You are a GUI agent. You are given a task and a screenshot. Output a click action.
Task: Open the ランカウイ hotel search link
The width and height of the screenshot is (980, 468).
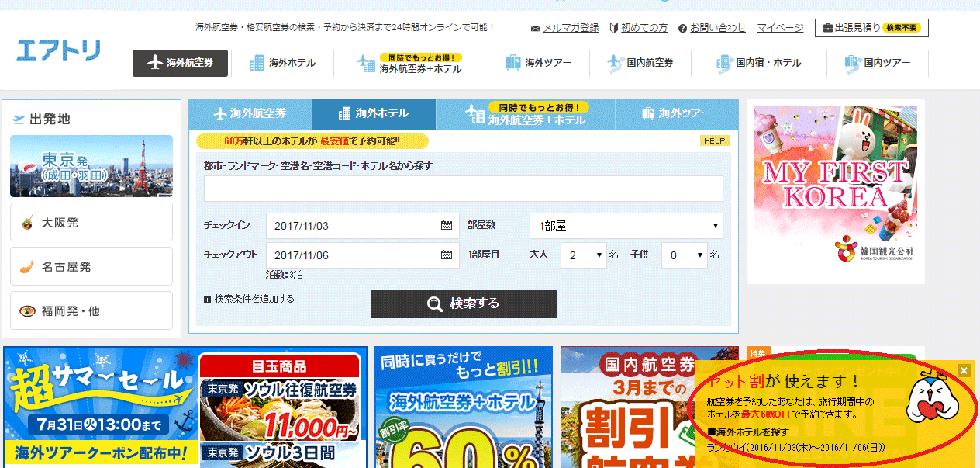coord(795,448)
